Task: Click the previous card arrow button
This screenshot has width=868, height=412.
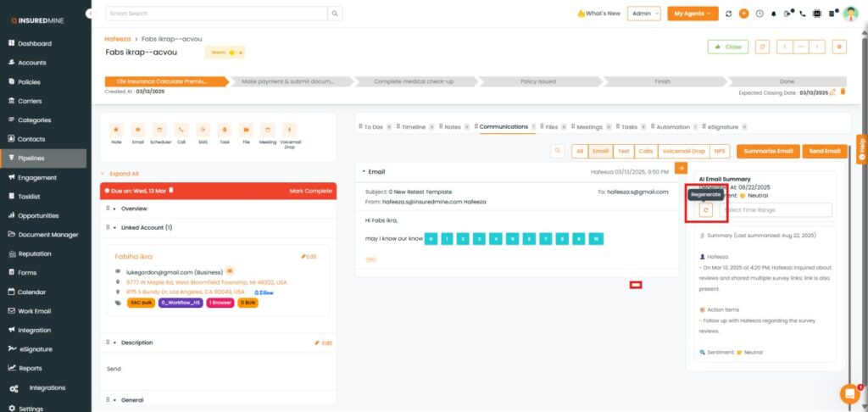Action: tap(784, 47)
